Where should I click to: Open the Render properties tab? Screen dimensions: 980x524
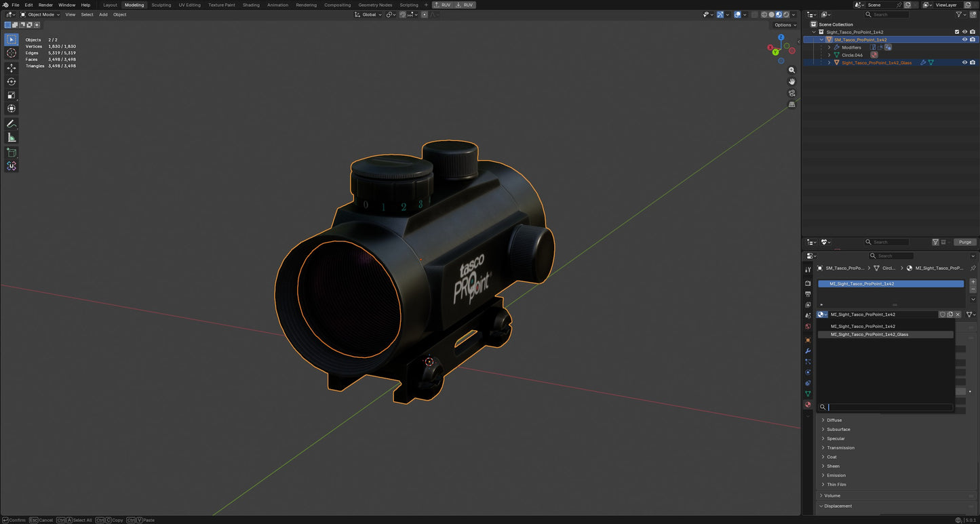point(808,283)
